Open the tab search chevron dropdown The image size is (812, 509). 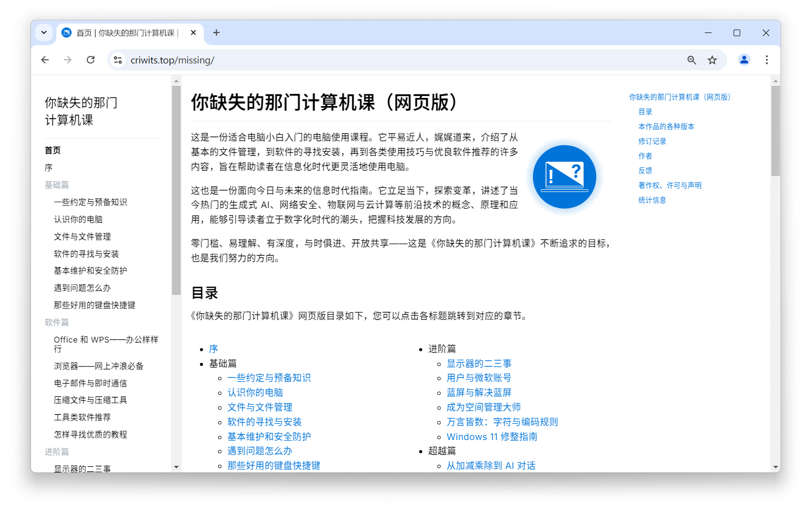point(44,32)
